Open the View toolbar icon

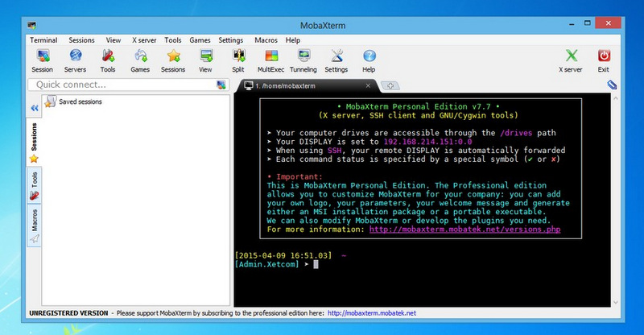[205, 60]
